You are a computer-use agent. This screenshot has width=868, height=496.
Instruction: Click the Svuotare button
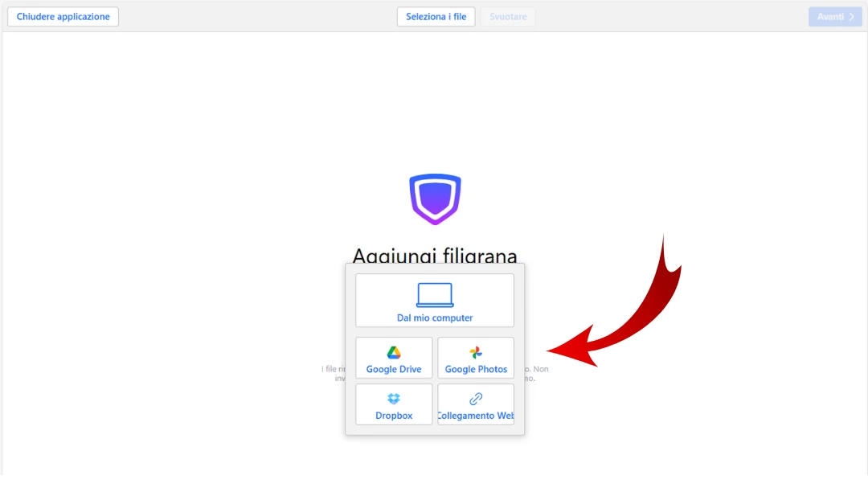[508, 17]
